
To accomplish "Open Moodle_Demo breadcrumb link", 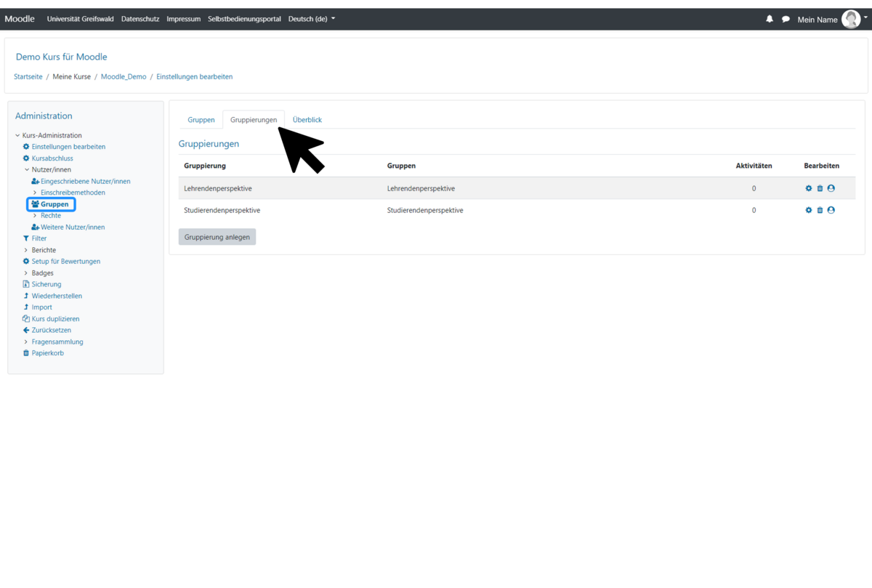I will [124, 76].
